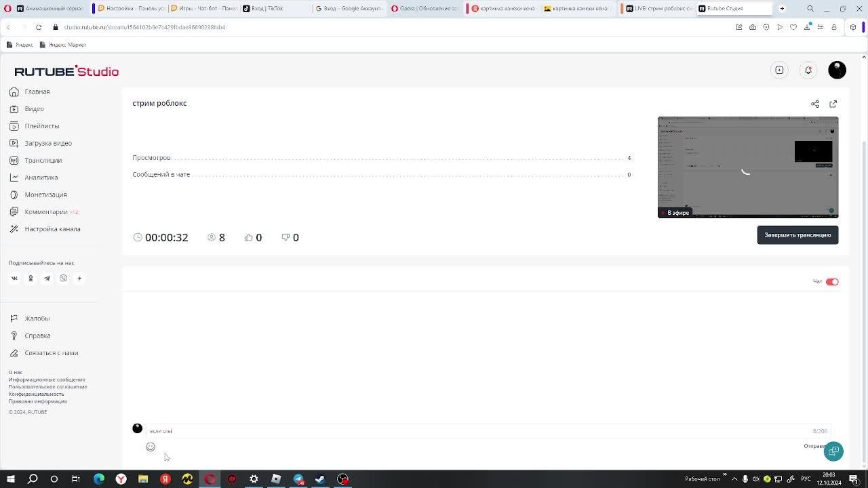Open stream in new window icon
Screen dimensions: 868x488
click(x=833, y=104)
